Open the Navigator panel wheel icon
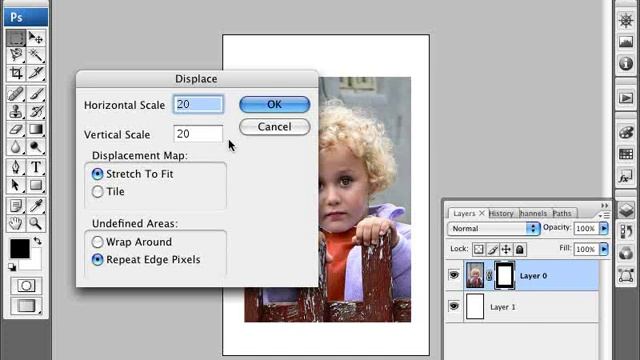 coord(626,20)
